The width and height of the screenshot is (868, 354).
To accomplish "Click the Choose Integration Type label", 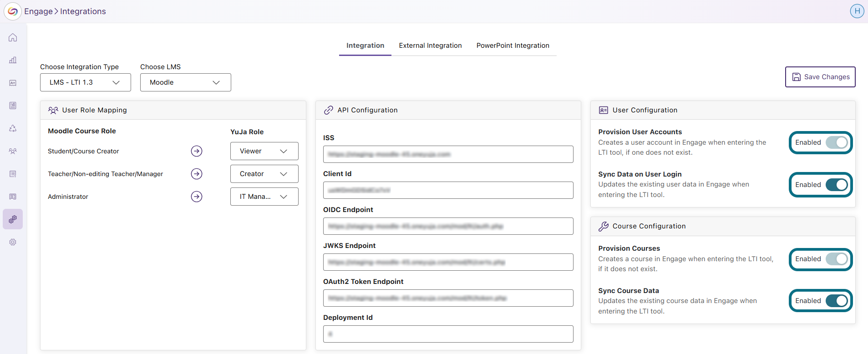I will pos(79,67).
